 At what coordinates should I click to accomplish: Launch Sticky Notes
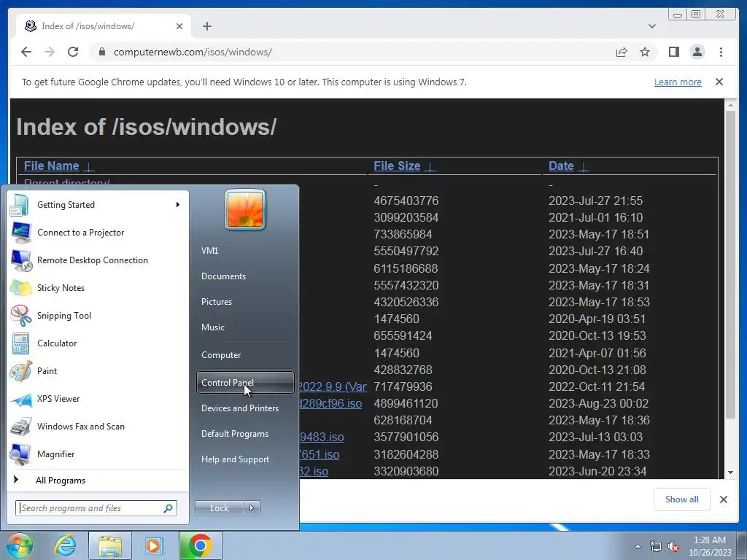pos(98,287)
